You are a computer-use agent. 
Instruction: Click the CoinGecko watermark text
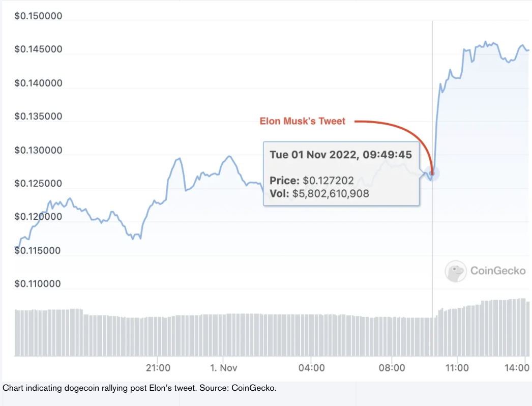click(x=498, y=271)
